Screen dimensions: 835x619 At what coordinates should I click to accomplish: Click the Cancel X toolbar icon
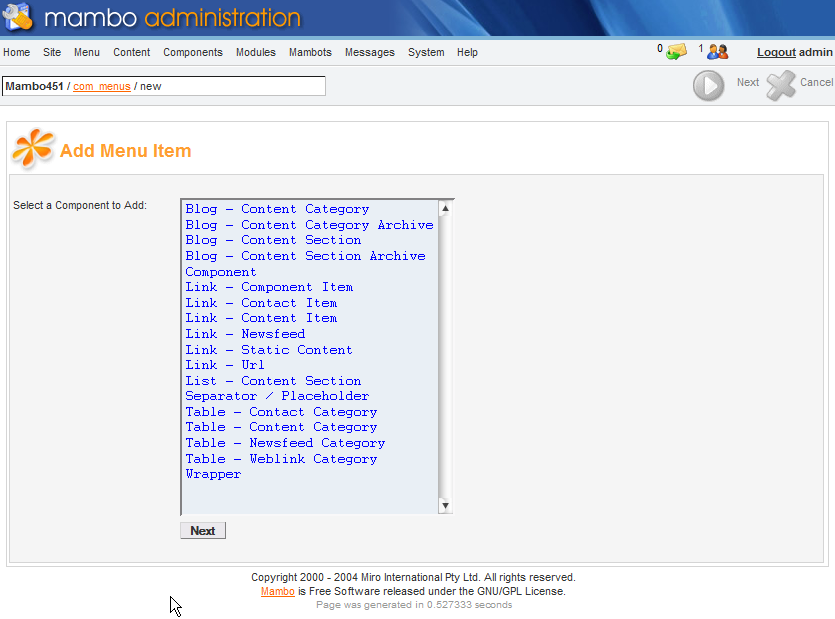pyautogui.click(x=781, y=86)
